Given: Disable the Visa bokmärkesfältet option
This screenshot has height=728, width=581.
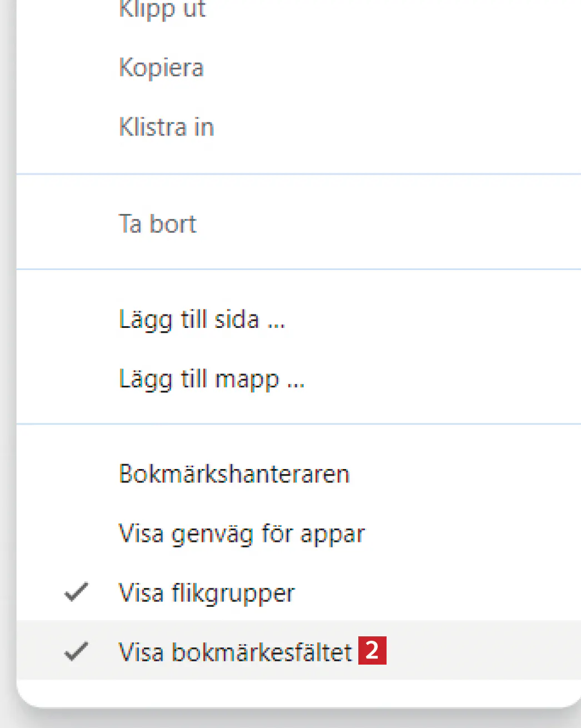Looking at the screenshot, I should pyautogui.click(x=236, y=652).
